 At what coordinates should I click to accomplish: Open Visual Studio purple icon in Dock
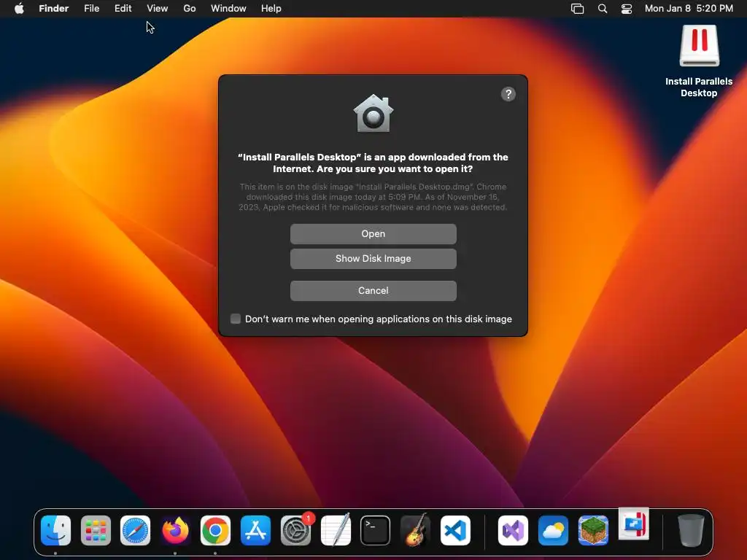click(x=513, y=531)
